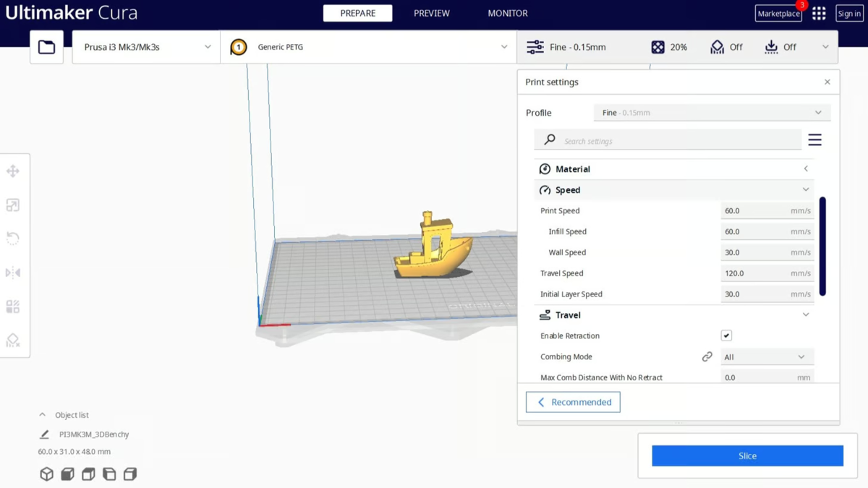The image size is (868, 488).
Task: Open the printer selection dropdown
Action: click(x=146, y=47)
